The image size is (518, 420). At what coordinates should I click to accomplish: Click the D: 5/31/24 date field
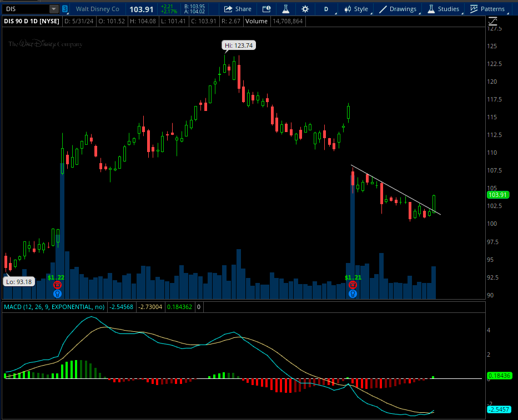(x=79, y=21)
